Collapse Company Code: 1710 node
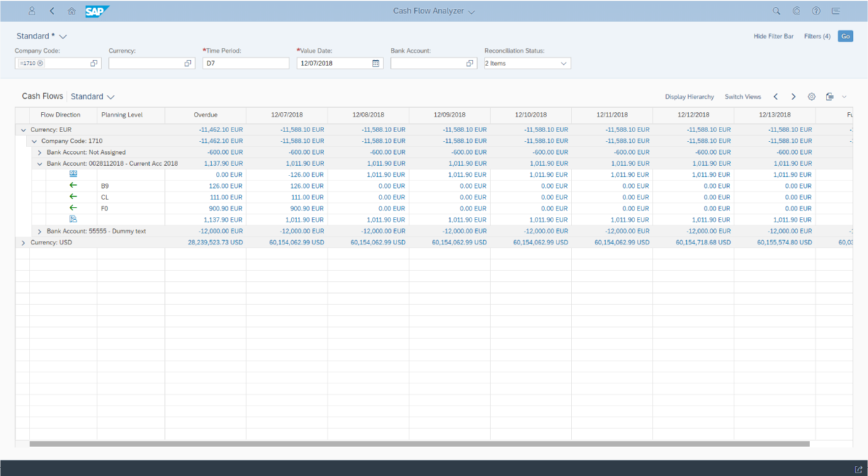The height and width of the screenshot is (476, 868). 34,141
